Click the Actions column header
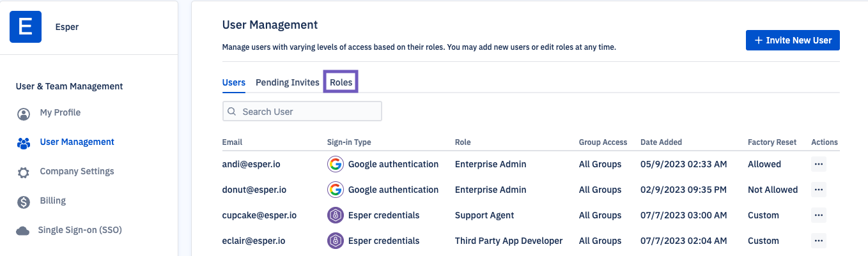Image resolution: width=868 pixels, height=256 pixels. point(825,142)
